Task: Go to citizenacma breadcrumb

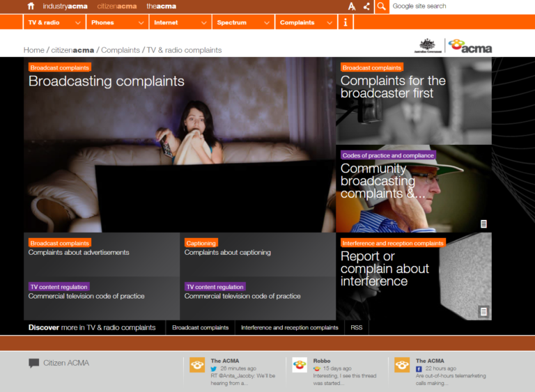Action: pos(72,50)
